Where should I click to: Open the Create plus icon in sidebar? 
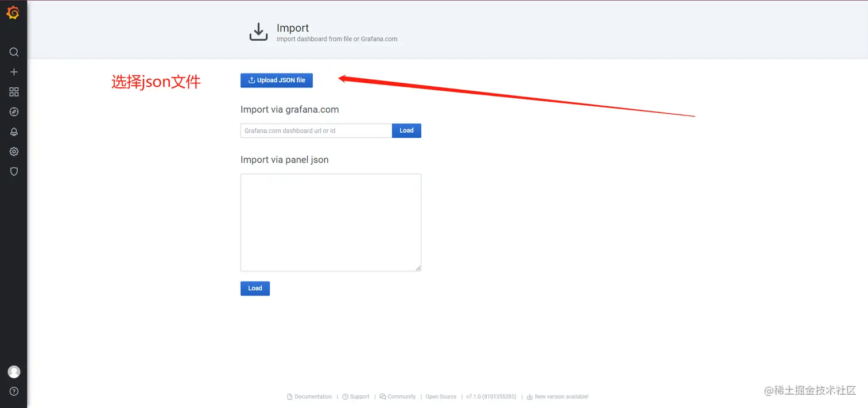point(14,72)
